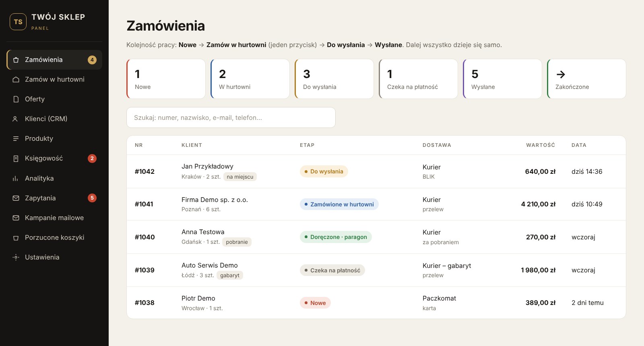Select the Do wysłania summary card
This screenshot has height=346, width=644.
click(334, 79)
